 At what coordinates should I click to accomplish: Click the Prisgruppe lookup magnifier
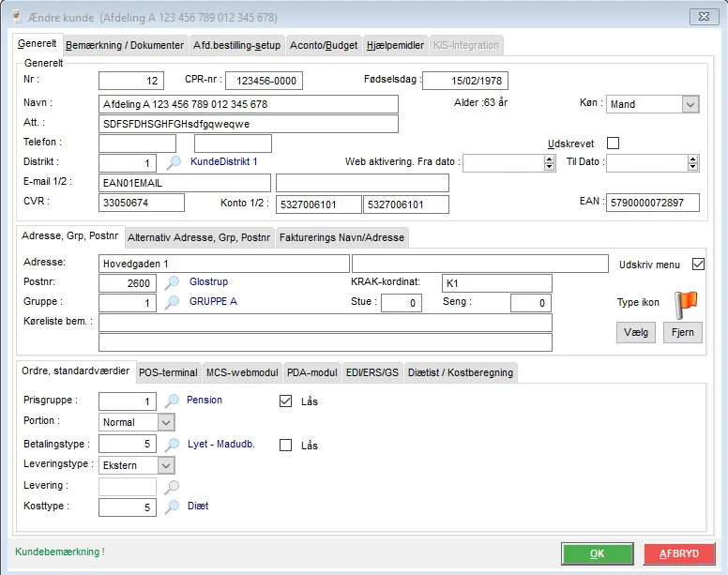[172, 401]
